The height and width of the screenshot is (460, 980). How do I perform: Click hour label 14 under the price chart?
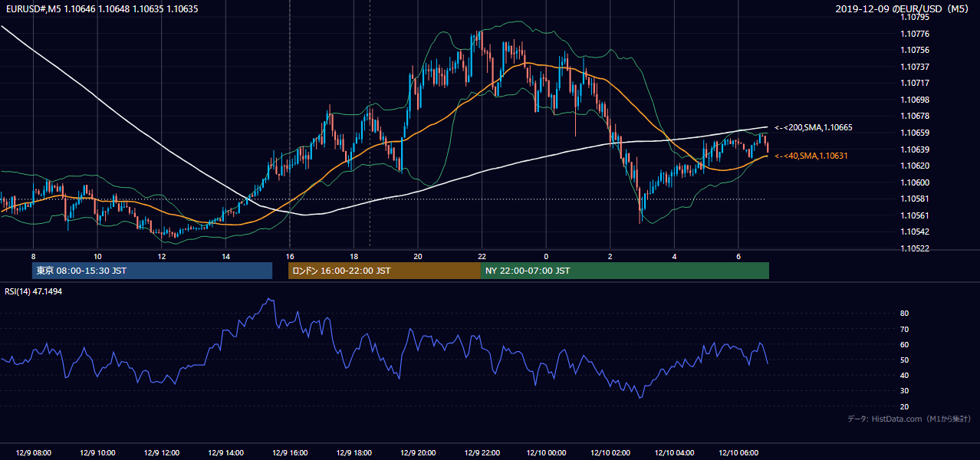(x=225, y=255)
